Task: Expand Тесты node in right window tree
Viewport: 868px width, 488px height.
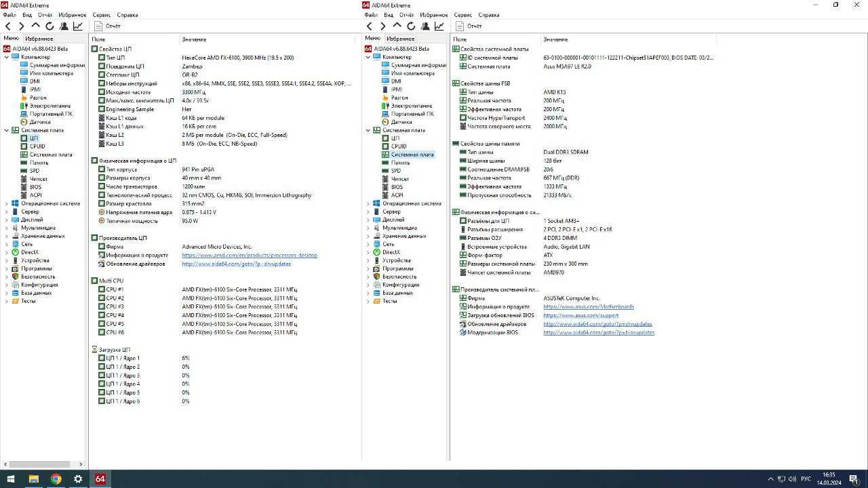Action: 368,301
